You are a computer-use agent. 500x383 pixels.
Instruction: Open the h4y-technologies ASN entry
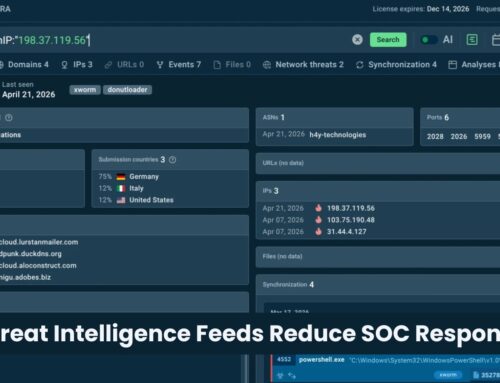click(338, 135)
